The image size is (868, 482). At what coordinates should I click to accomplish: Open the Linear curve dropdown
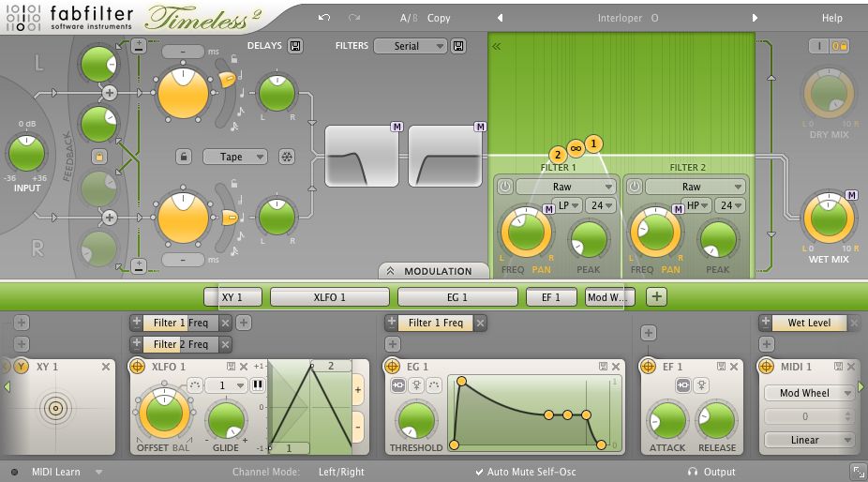pos(809,440)
